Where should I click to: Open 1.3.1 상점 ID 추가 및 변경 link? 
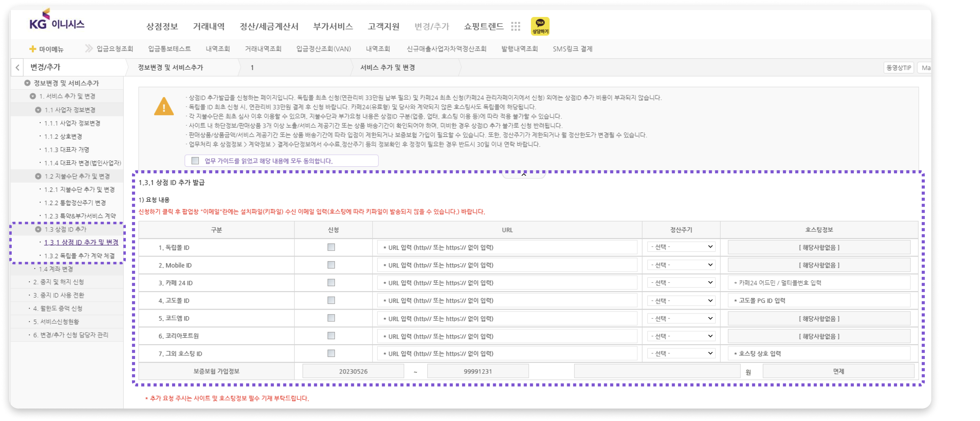point(81,242)
